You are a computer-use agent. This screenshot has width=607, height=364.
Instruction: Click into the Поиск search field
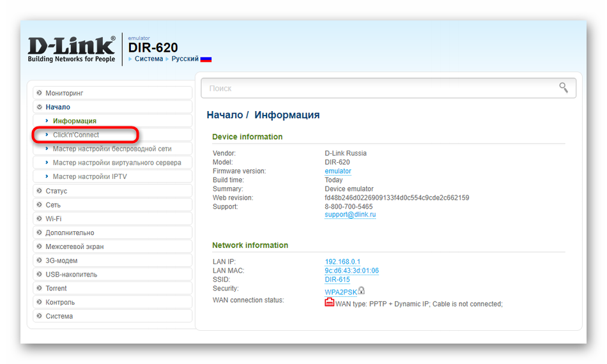tap(377, 88)
